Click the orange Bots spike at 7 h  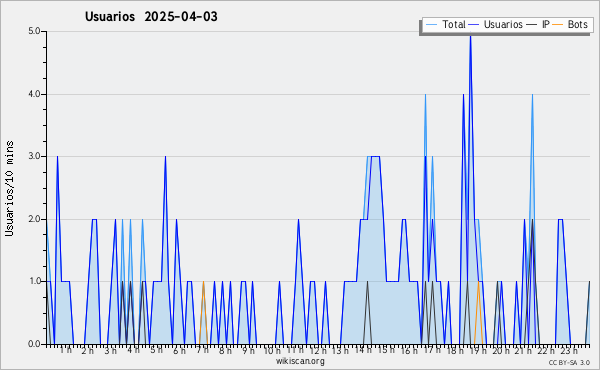click(203, 313)
